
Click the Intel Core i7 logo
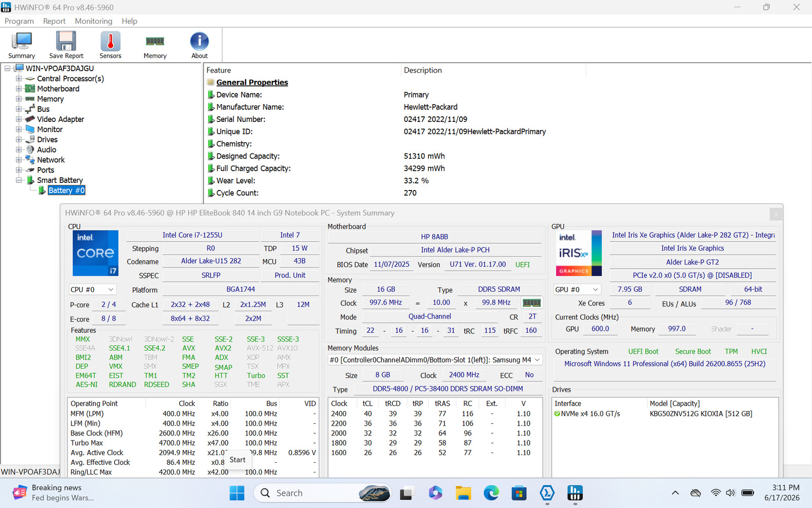tap(95, 253)
